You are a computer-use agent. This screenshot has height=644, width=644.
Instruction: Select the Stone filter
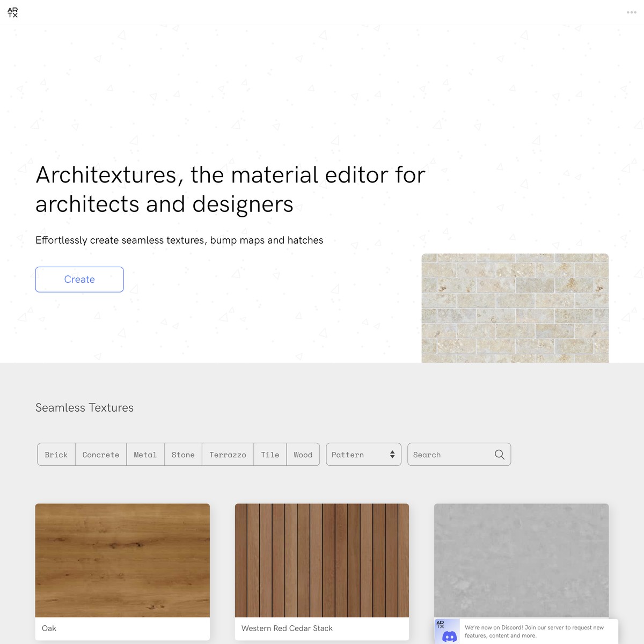(182, 454)
